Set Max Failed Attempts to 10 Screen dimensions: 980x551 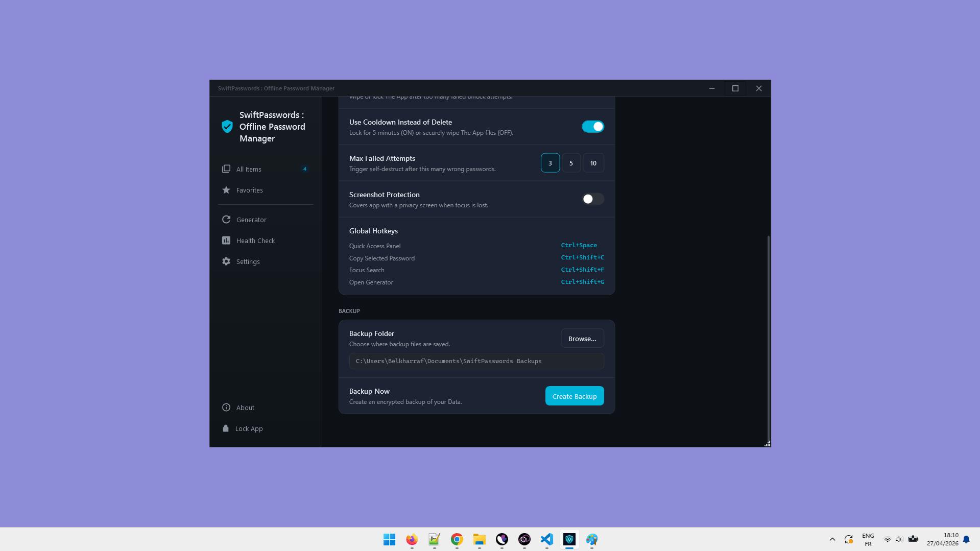[593, 163]
